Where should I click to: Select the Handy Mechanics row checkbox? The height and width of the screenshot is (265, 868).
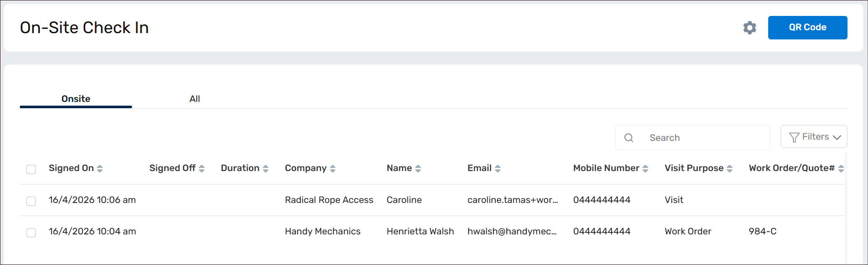[31, 232]
